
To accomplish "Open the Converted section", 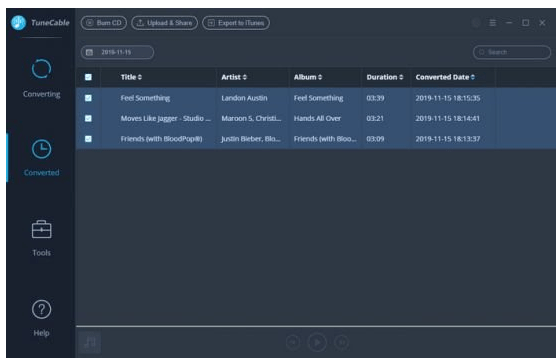I will tap(41, 158).
